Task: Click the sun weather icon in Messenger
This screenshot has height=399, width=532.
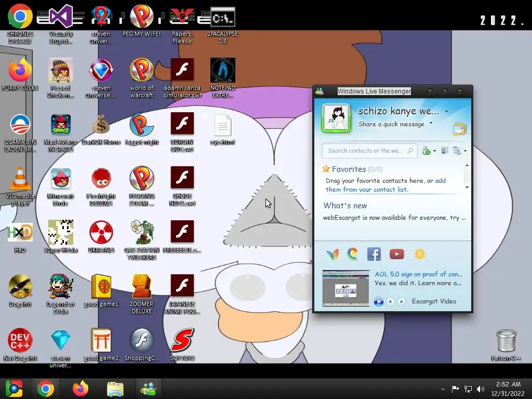Action: pyautogui.click(x=419, y=254)
